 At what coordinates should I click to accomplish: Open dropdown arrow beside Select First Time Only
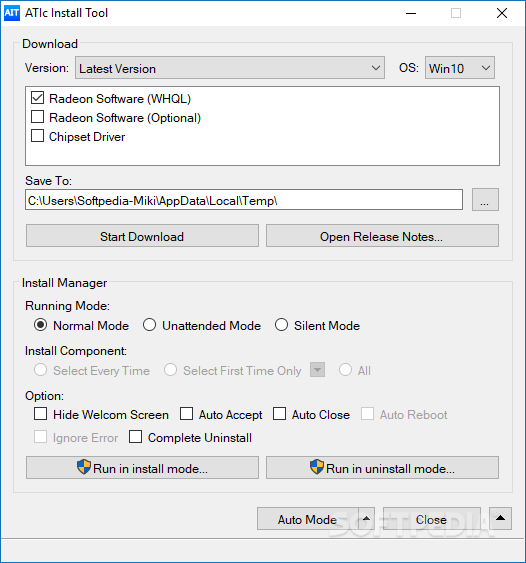coord(317,370)
